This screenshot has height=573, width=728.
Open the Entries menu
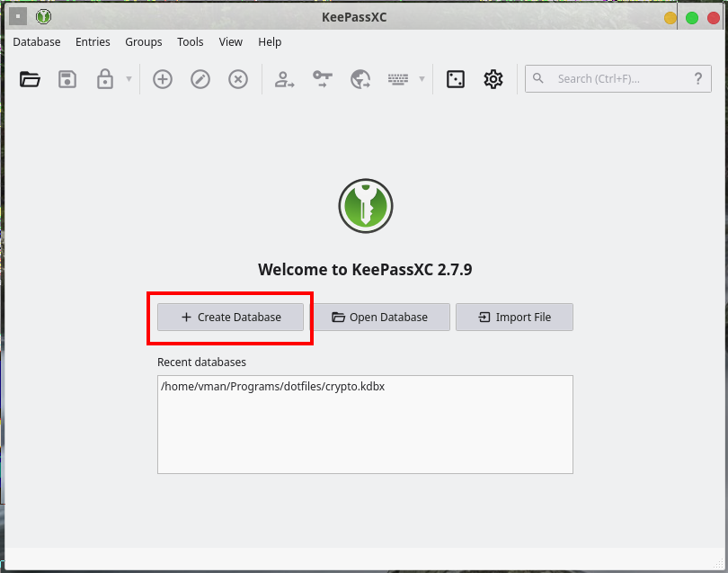coord(93,41)
